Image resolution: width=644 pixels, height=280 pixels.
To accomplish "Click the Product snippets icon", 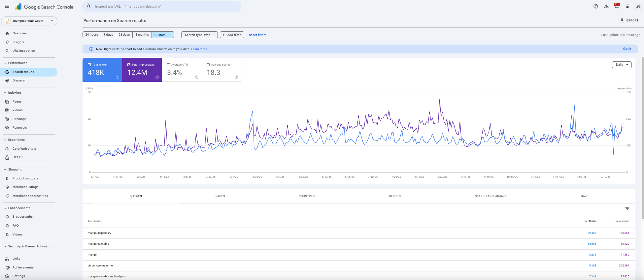I will tap(7, 178).
